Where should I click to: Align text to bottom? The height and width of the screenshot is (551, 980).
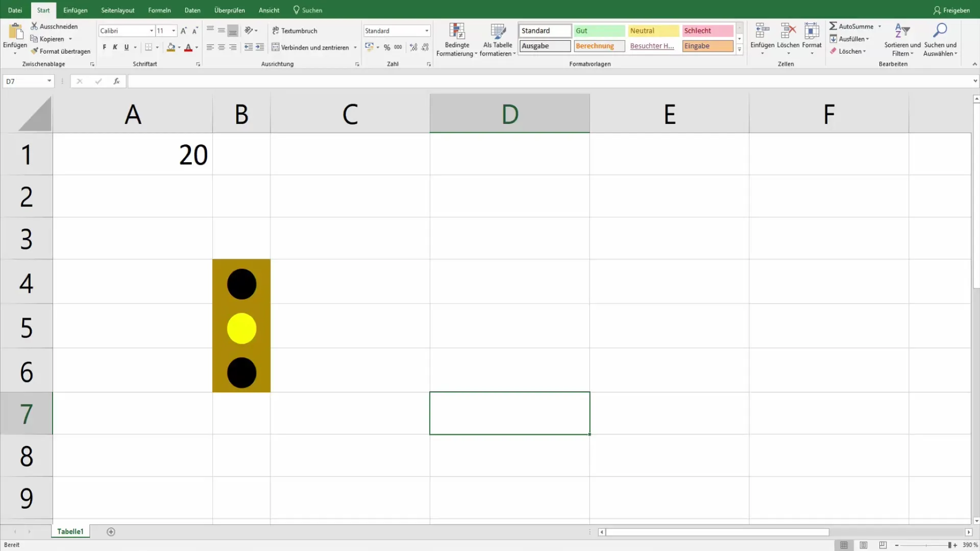click(x=233, y=30)
